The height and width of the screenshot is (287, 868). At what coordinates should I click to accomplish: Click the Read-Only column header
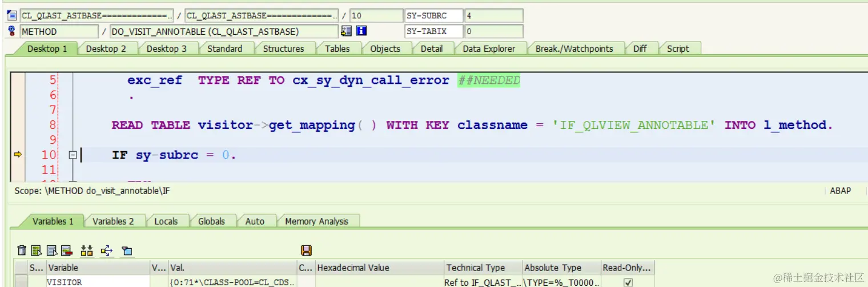628,268
